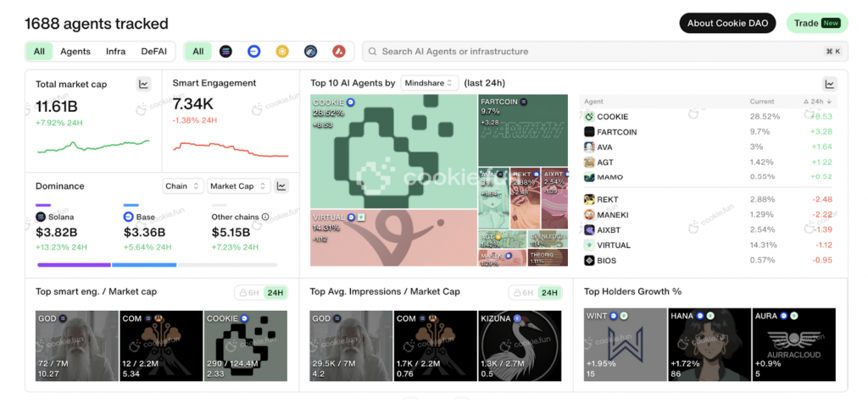Click the Solana logo in Dominance panel
Viewport: 868px width, 403px height.
pos(41,218)
